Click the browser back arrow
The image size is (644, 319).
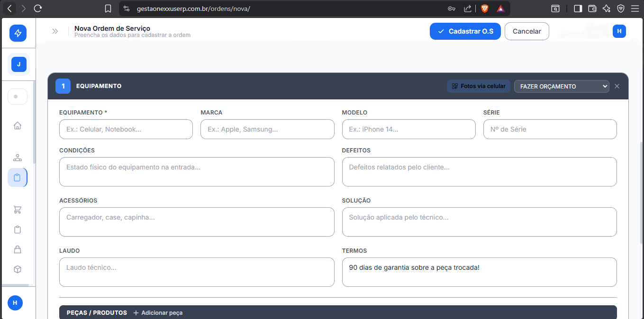point(9,9)
